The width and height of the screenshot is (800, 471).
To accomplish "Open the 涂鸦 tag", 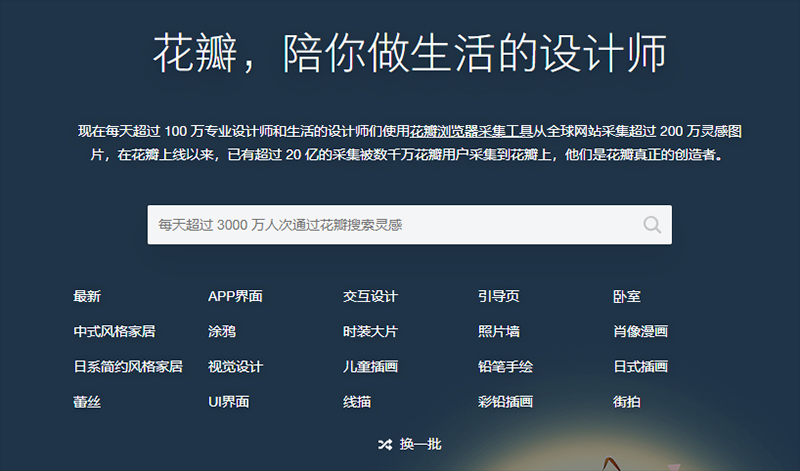I will point(222,331).
